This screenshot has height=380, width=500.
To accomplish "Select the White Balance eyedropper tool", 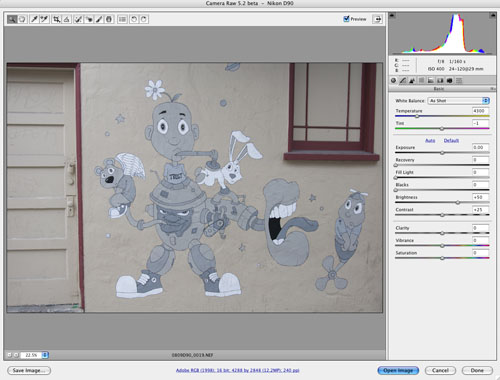I will pos(34,19).
